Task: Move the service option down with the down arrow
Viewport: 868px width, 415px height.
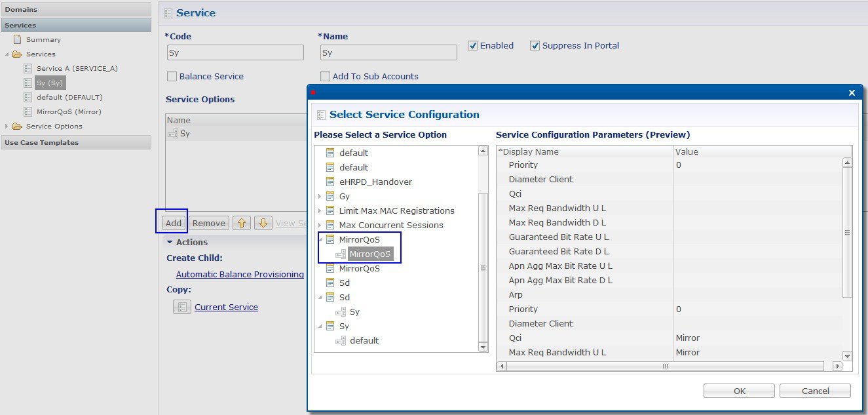Action: point(263,223)
